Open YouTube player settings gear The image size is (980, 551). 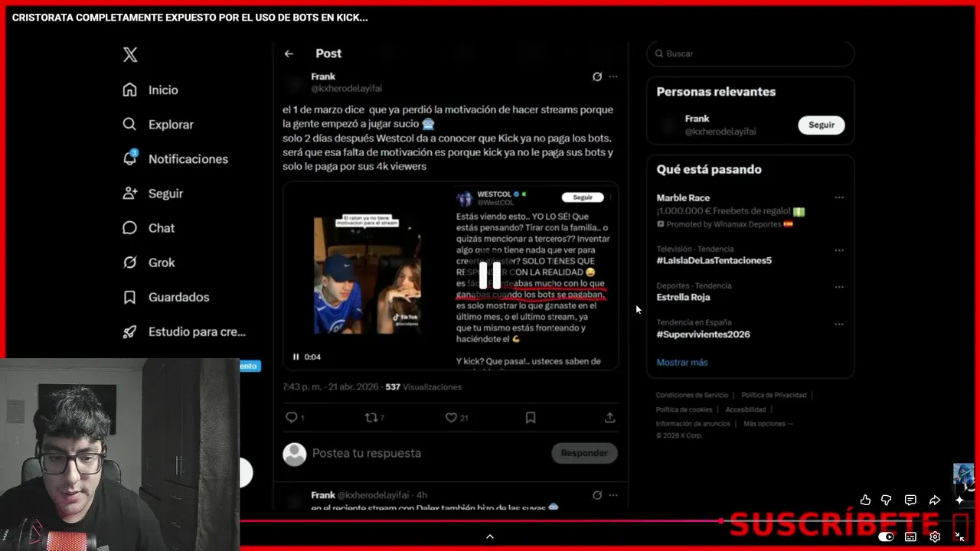(x=935, y=536)
